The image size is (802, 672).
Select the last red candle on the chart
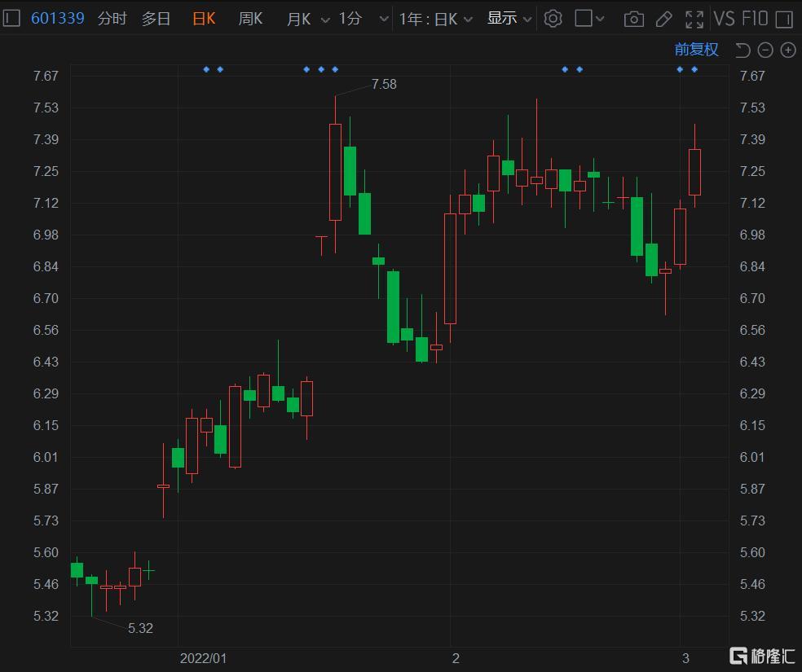tap(694, 172)
